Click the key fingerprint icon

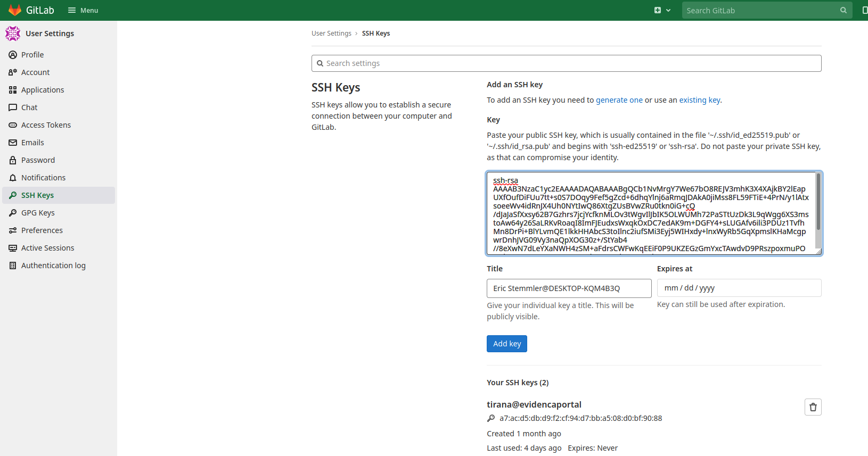(491, 418)
